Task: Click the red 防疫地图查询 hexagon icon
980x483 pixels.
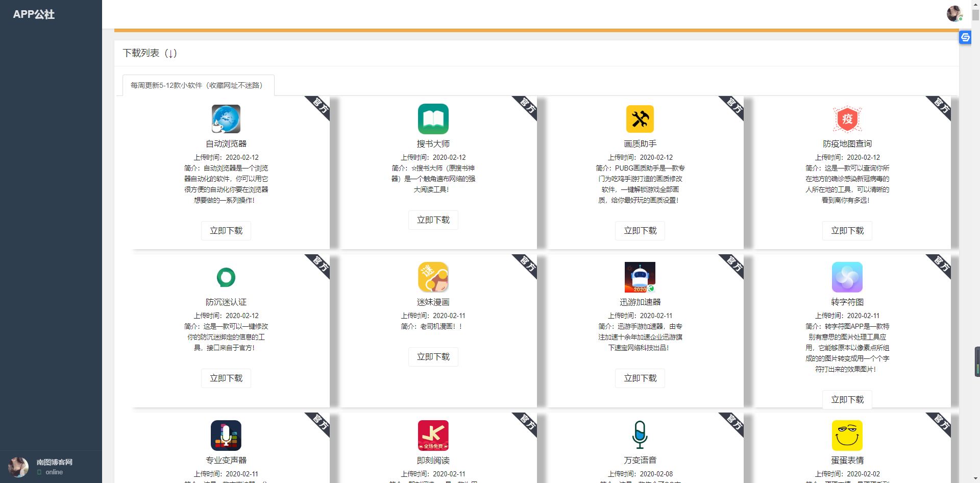Action: (847, 119)
